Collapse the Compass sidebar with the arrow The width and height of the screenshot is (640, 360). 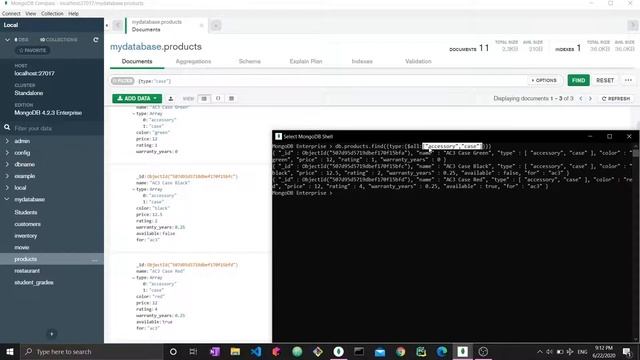pos(107,25)
